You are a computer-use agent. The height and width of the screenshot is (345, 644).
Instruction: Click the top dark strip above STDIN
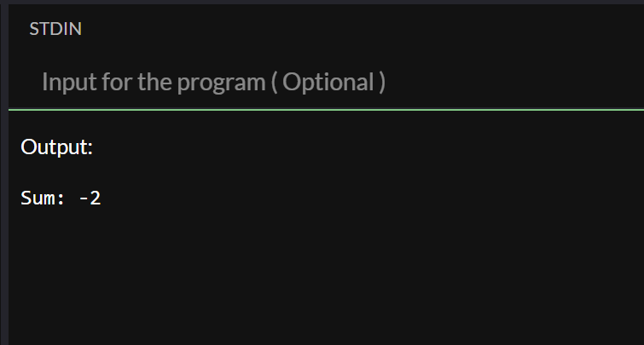point(322,2)
